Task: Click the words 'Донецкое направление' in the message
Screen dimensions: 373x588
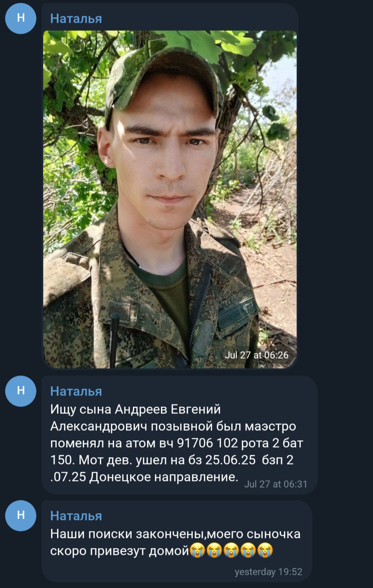Action: (164, 477)
